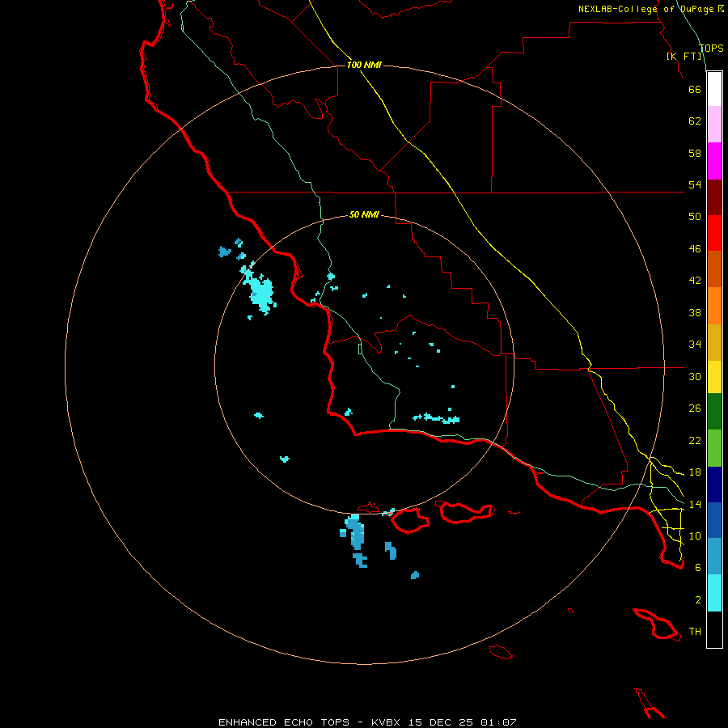Choose the dark green legend swatch

pyautogui.click(x=714, y=412)
